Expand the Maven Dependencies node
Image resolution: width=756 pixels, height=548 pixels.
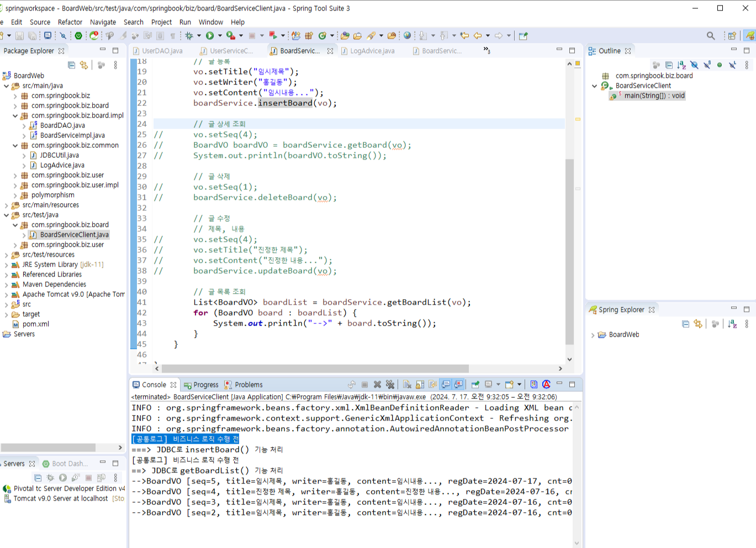[x=6, y=285]
